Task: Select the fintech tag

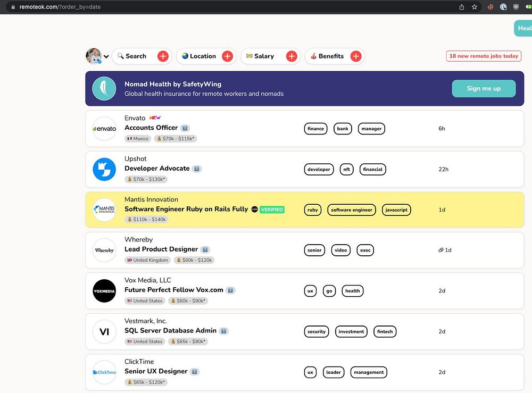Action: (385, 332)
